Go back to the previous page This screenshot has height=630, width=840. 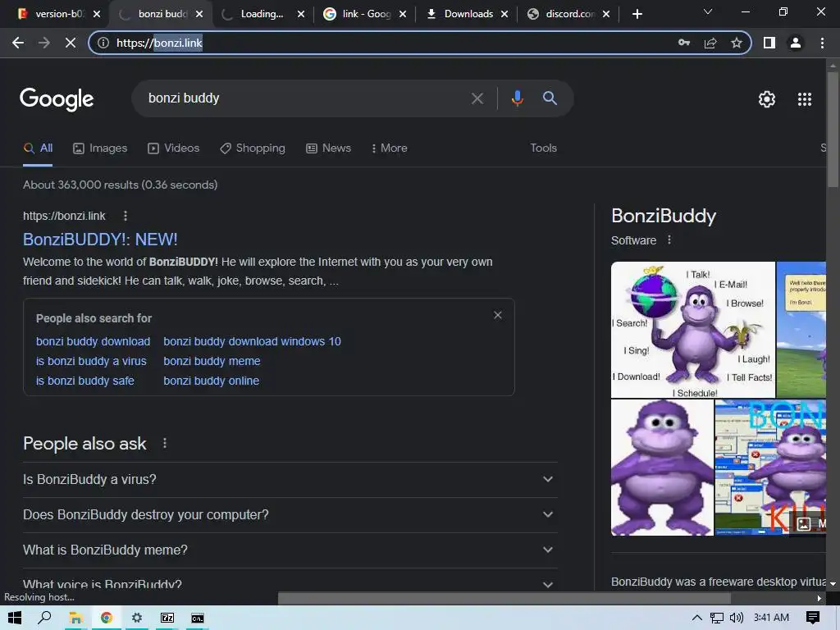(18, 43)
